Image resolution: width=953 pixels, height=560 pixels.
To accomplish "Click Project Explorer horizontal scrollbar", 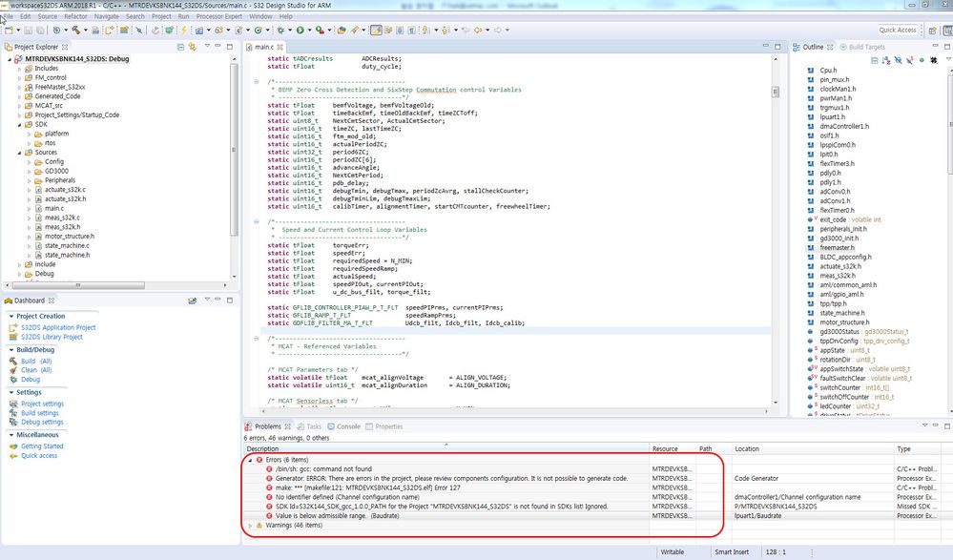I will pyautogui.click(x=78, y=284).
